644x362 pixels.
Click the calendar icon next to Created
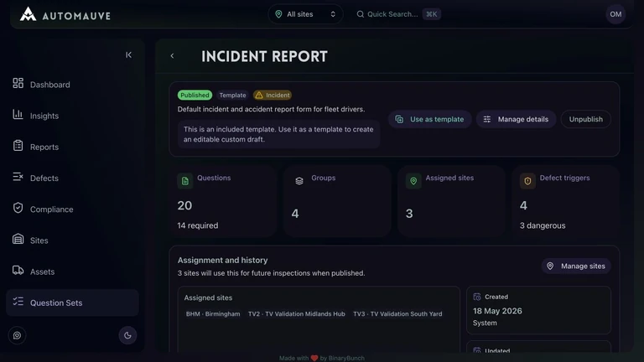pos(477,297)
